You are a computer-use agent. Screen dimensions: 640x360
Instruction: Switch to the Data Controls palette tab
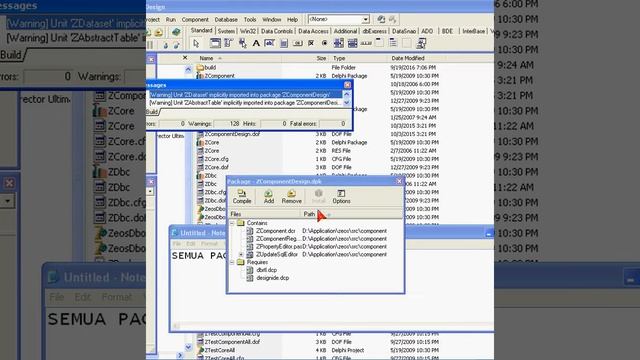pos(277,31)
